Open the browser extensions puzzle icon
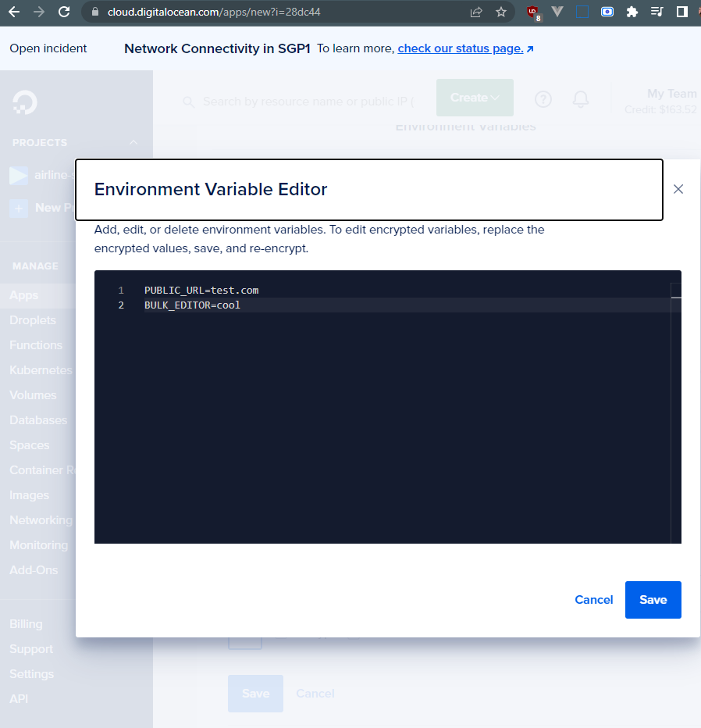The height and width of the screenshot is (728, 701). [632, 12]
